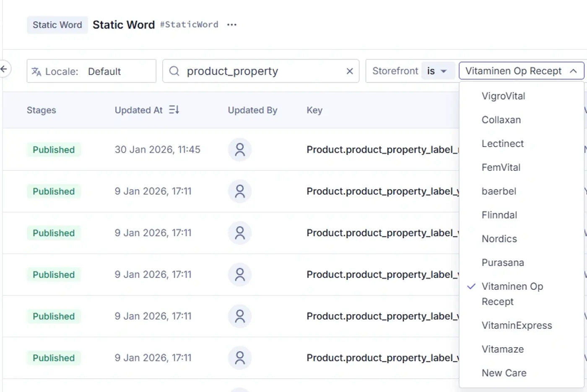Image resolution: width=587 pixels, height=392 pixels.
Task: Click the Static Word page title
Action: (124, 25)
